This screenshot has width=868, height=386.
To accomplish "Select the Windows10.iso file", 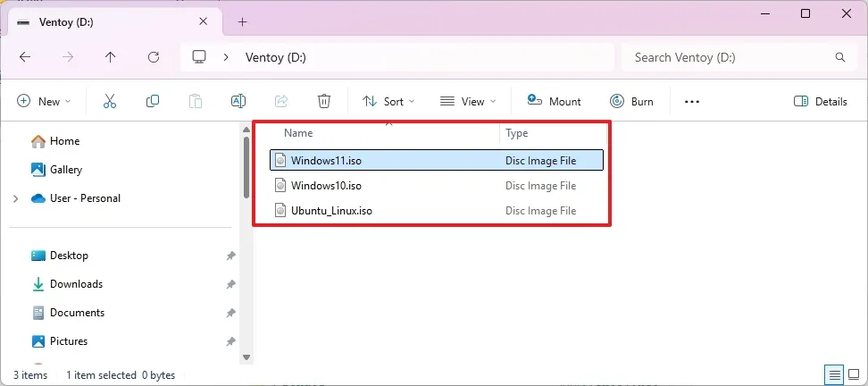I will click(x=436, y=186).
